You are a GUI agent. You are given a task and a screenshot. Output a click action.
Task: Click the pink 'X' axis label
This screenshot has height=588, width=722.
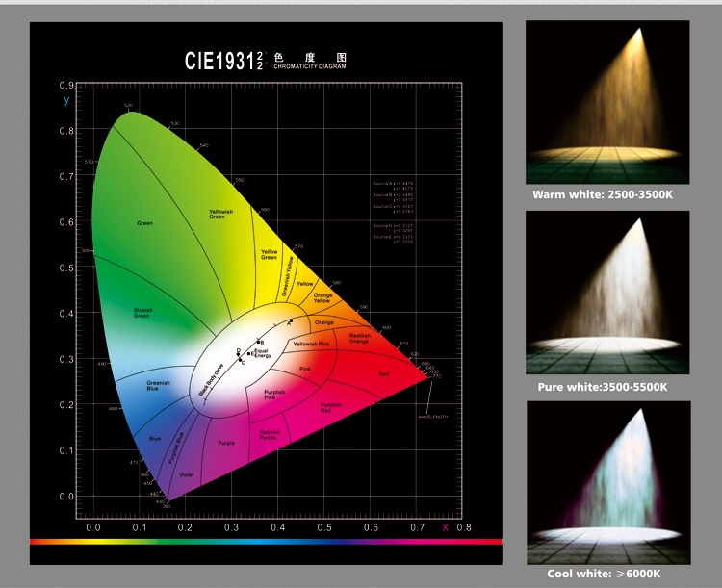click(x=445, y=527)
